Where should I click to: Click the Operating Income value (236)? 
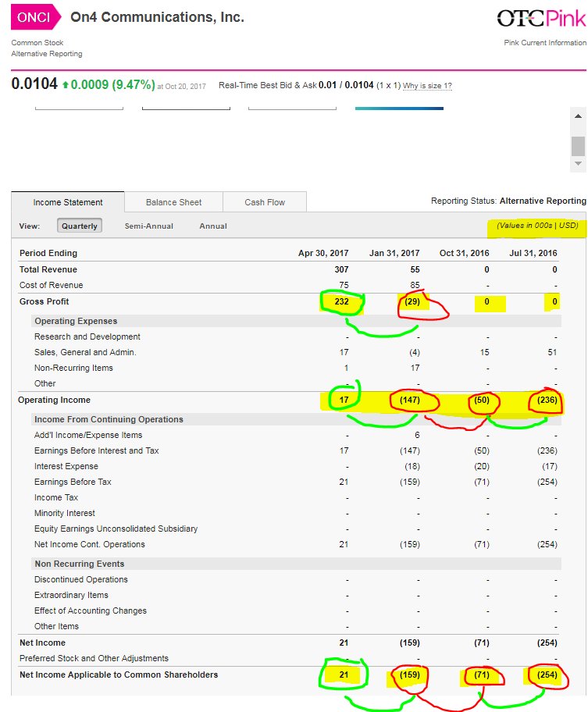(x=547, y=400)
